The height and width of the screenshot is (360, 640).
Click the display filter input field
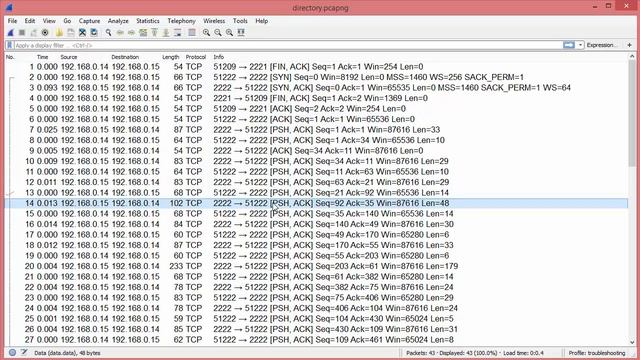[x=288, y=45]
